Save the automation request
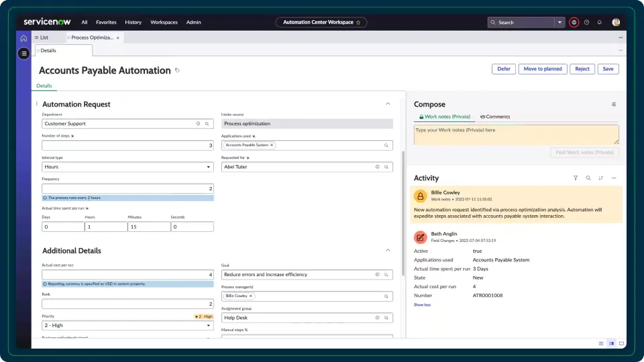 coord(608,69)
